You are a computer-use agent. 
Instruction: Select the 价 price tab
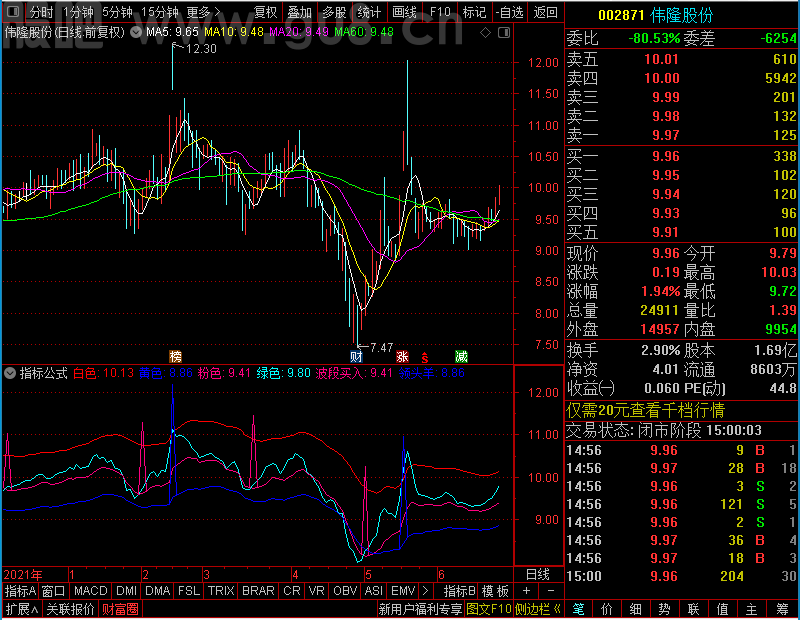pos(607,609)
